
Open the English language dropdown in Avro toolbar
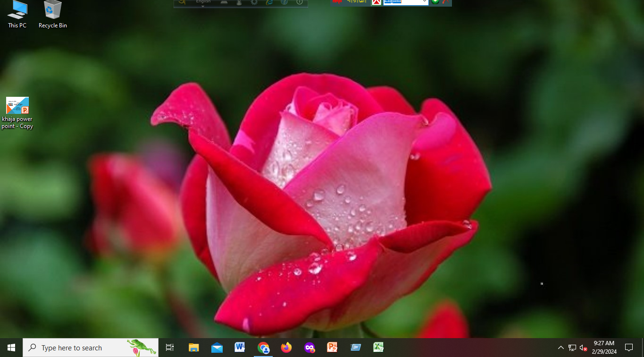click(203, 3)
